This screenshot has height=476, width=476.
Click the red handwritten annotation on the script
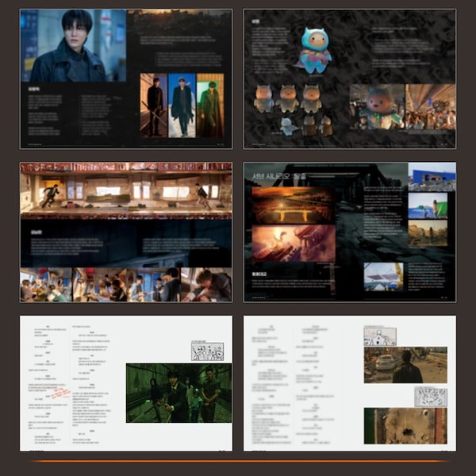tap(61, 393)
